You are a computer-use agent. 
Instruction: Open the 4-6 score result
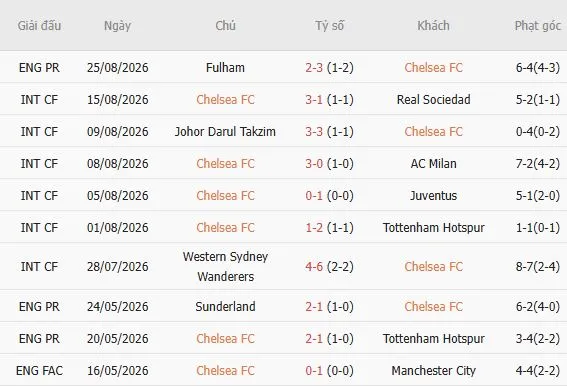314,267
